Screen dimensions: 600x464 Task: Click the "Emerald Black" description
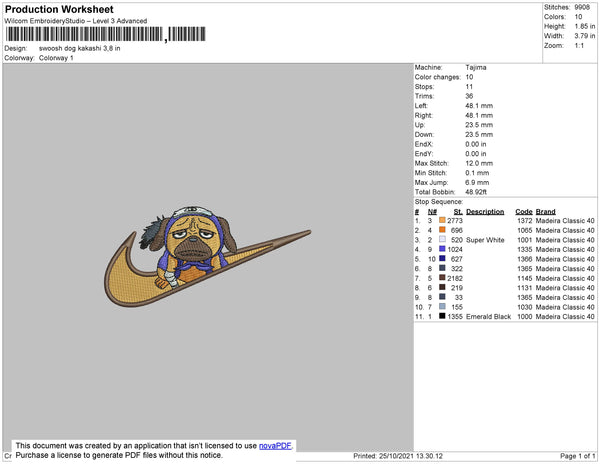pos(488,316)
